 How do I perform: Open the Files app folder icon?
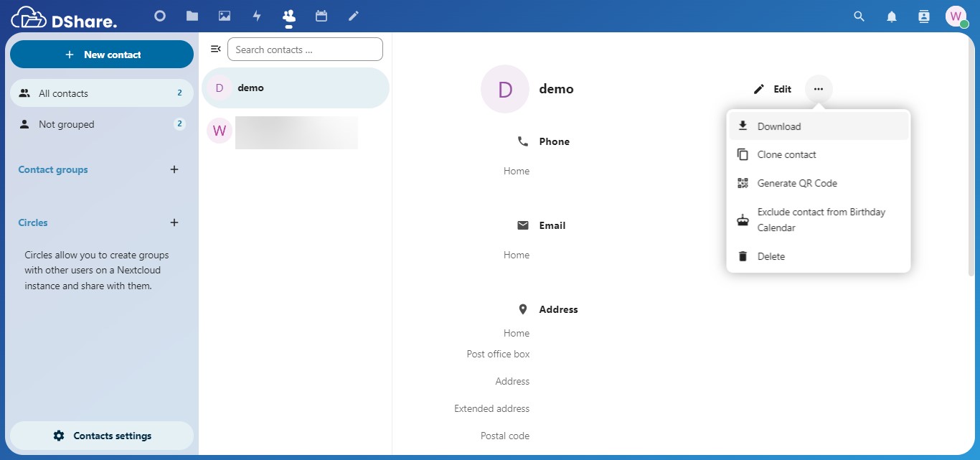tap(192, 16)
